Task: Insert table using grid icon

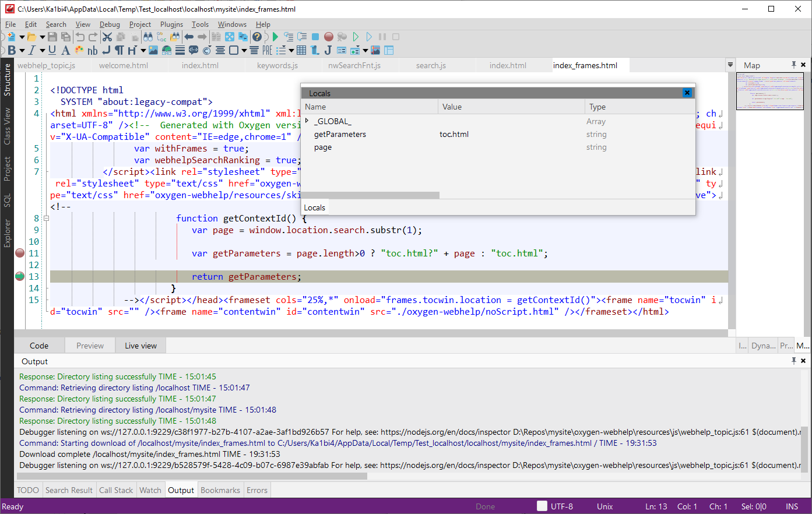Action: 301,50
